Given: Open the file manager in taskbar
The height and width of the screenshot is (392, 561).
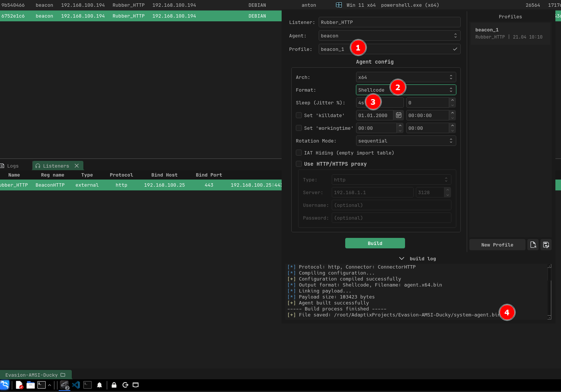Looking at the screenshot, I should (x=31, y=385).
